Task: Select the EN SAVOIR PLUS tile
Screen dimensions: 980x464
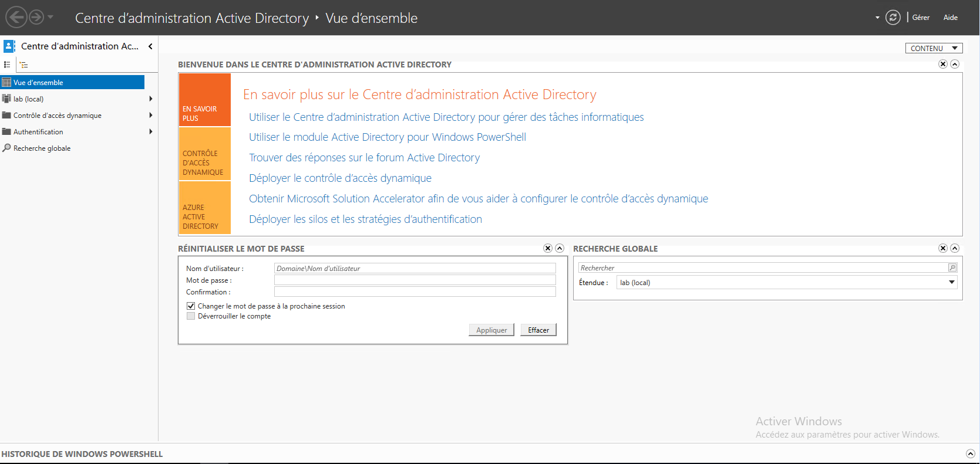Action: point(205,100)
